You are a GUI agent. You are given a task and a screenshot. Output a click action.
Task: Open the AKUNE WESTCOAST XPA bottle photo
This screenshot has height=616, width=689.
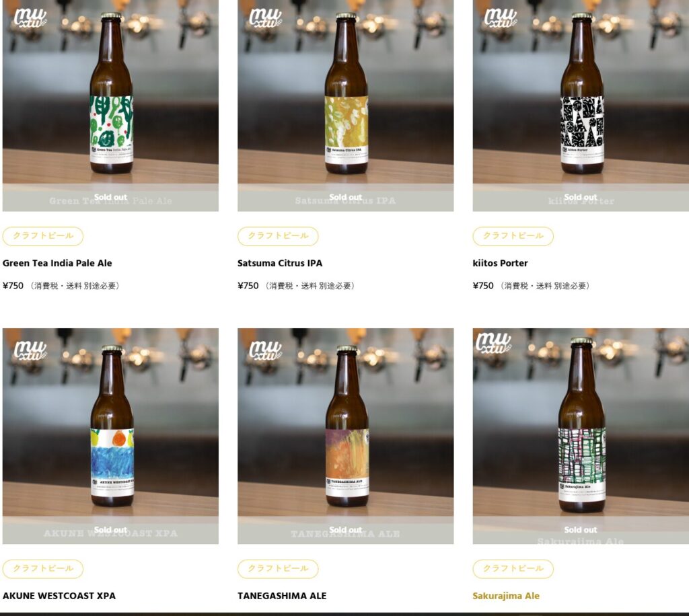point(110,436)
